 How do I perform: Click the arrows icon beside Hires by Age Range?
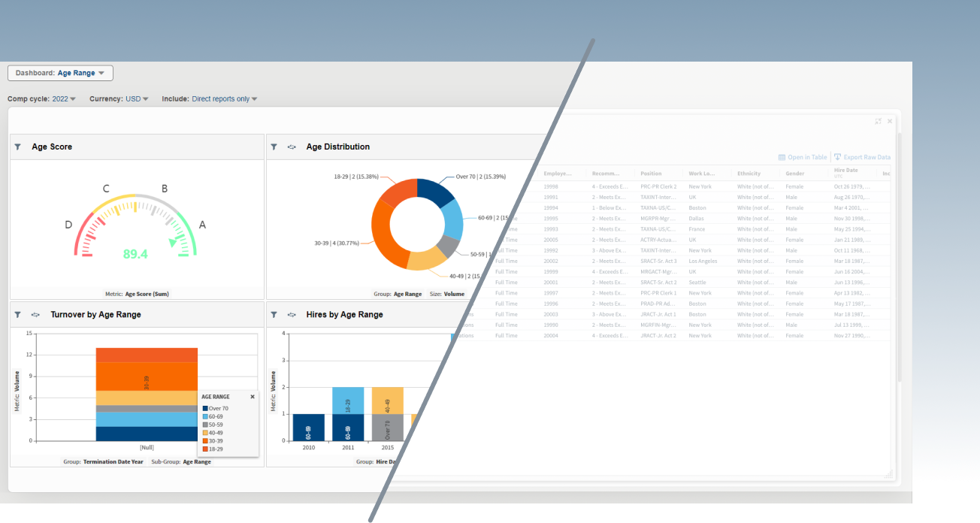(x=292, y=315)
